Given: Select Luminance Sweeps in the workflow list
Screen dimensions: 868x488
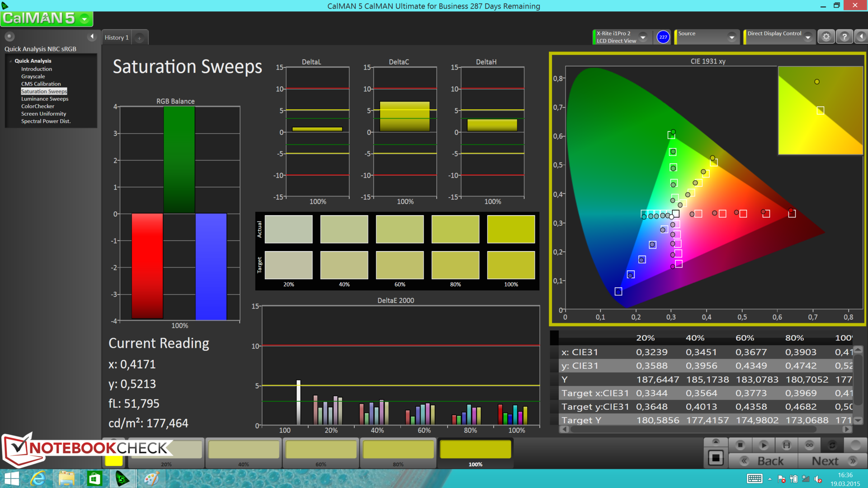Looking at the screenshot, I should pos(45,99).
